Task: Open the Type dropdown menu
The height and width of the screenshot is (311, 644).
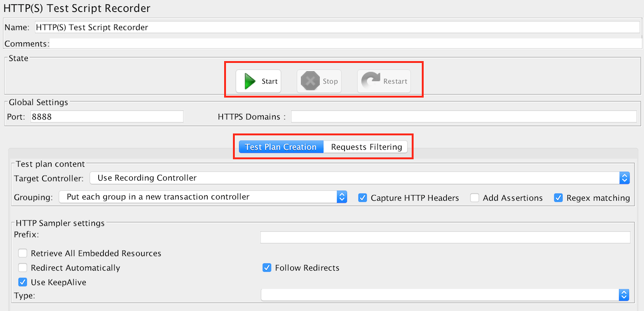Action: [445, 295]
